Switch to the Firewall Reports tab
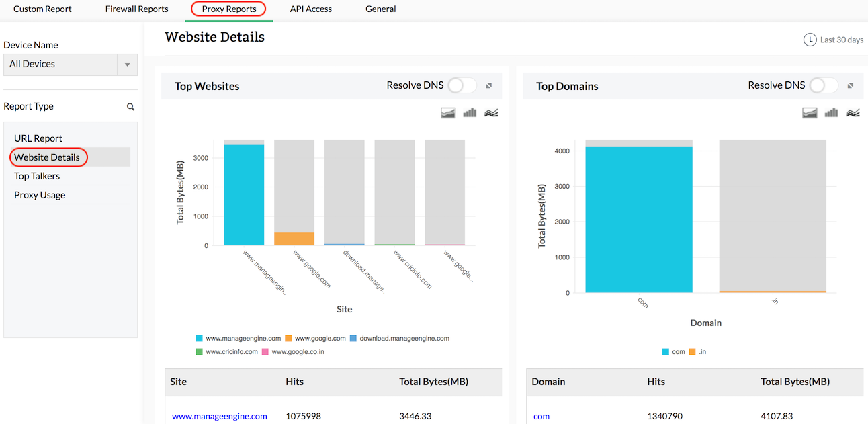The image size is (868, 424). 136,9
